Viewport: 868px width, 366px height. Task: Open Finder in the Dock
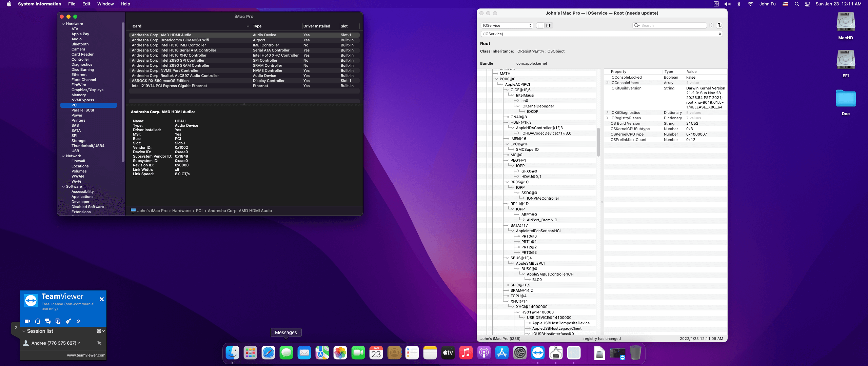[x=232, y=353]
